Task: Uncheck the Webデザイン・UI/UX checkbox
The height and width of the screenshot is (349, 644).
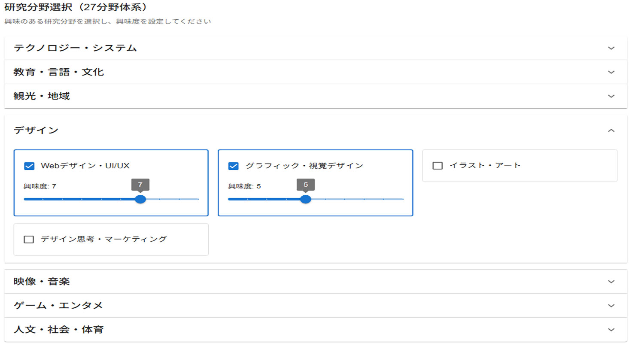Action: [29, 166]
